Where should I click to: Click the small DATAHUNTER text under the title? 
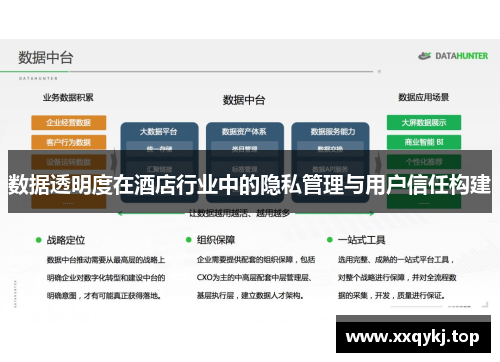tap(38, 79)
